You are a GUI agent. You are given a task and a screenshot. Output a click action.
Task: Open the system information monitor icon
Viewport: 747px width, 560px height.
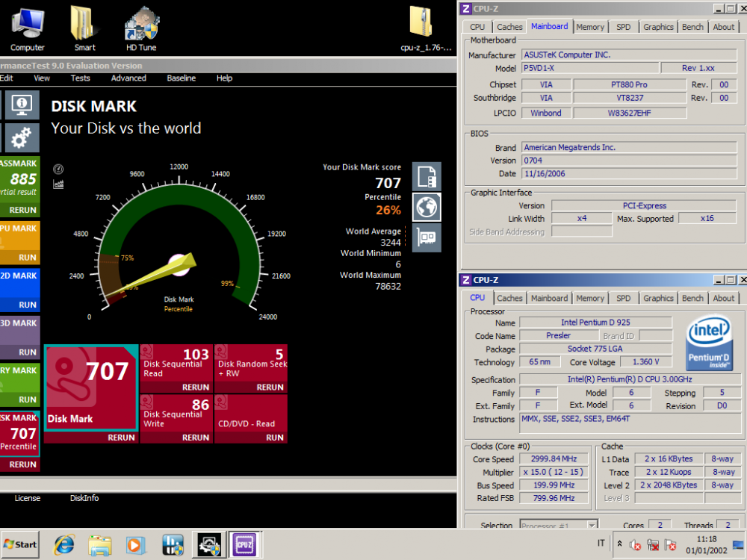[22, 105]
